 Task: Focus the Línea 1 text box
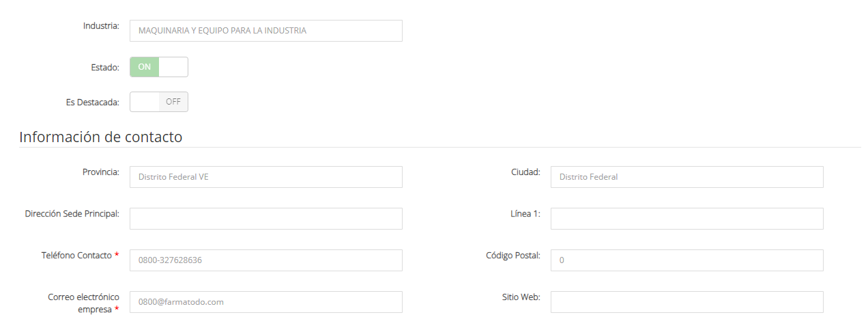(686, 219)
